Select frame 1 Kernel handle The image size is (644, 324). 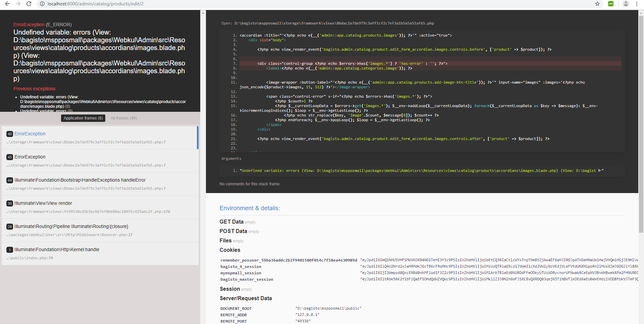tap(100, 253)
